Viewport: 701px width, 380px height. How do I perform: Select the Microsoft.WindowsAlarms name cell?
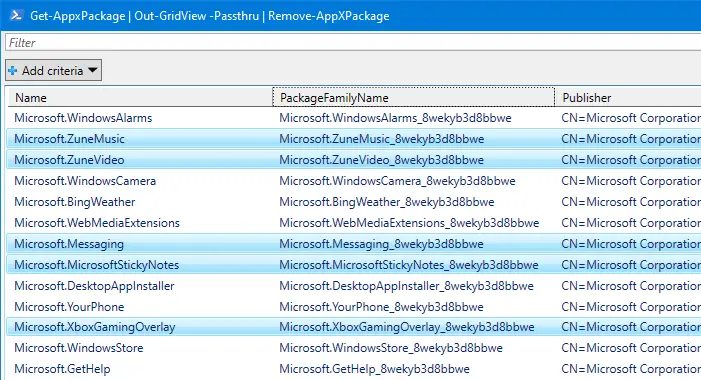[x=83, y=118]
